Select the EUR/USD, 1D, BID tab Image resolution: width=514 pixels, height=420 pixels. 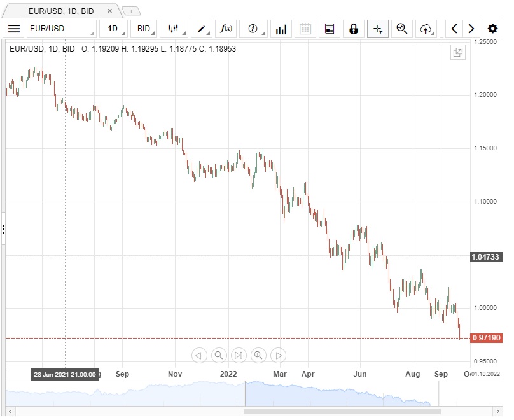tap(60, 11)
